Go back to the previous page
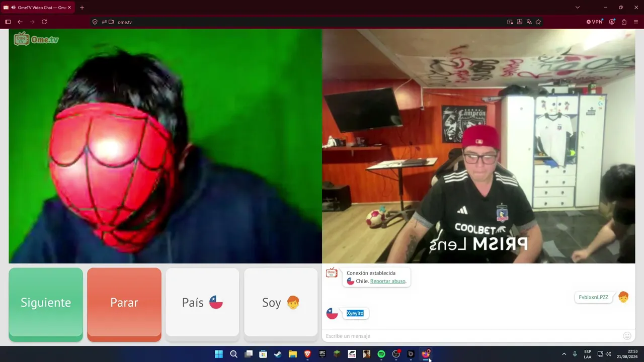Image resolution: width=644 pixels, height=362 pixels. (x=20, y=22)
